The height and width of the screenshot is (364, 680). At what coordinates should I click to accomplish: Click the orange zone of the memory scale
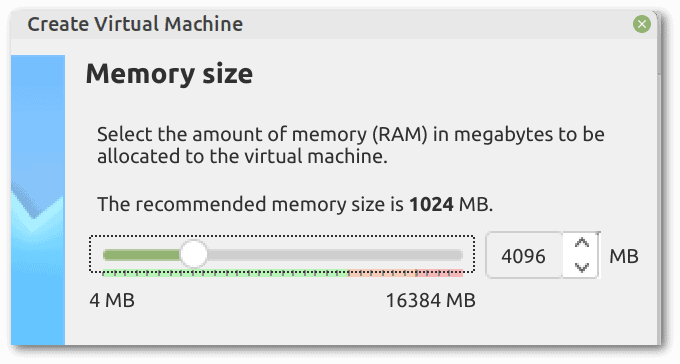pos(382,273)
